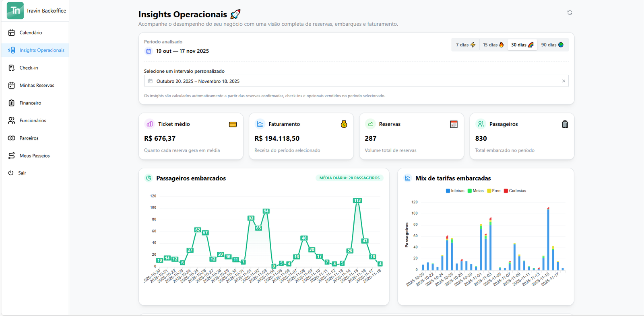Click the calendar icon in Reservas card

pos(454,124)
